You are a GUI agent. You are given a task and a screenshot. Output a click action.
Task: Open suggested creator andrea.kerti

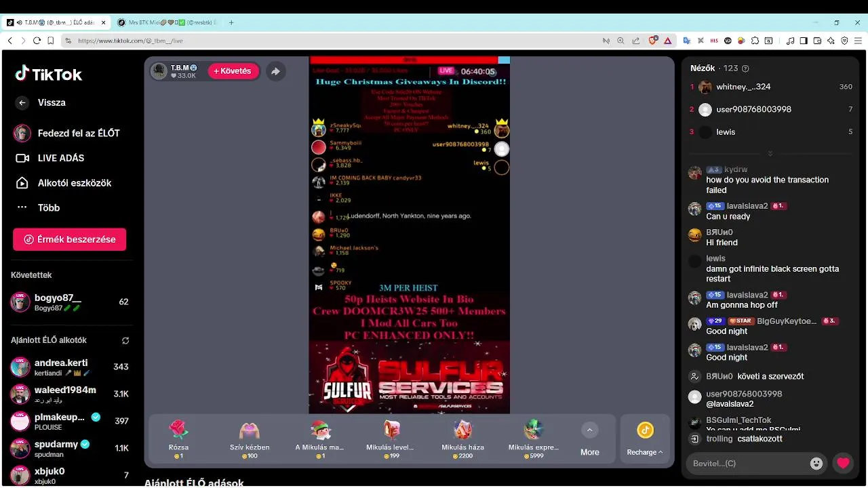69,367
